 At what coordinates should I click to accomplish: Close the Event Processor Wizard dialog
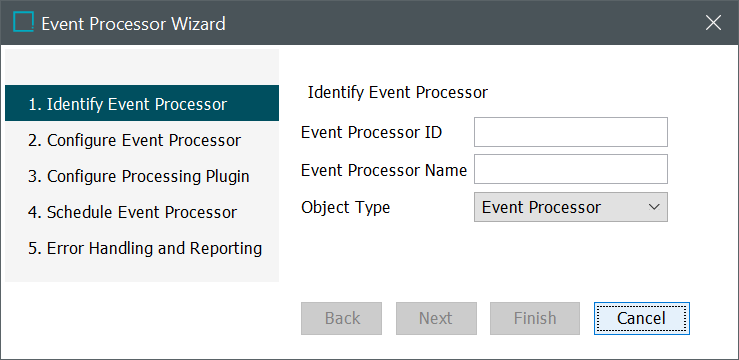click(x=713, y=22)
